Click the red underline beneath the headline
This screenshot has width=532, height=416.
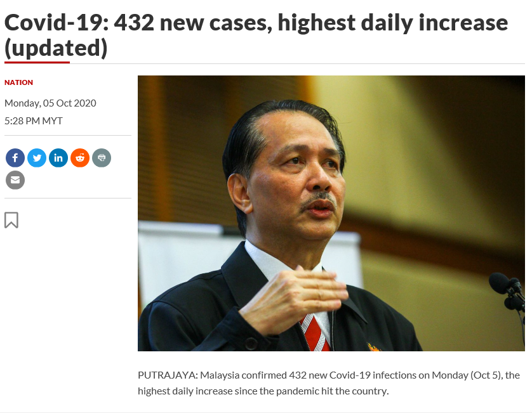click(37, 62)
